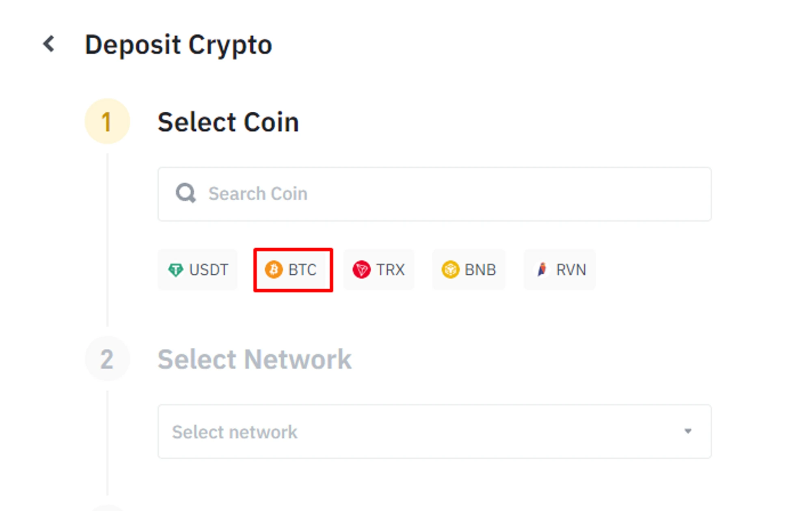
Task: Click the orange Bitcoin logo icon
Action: point(274,270)
